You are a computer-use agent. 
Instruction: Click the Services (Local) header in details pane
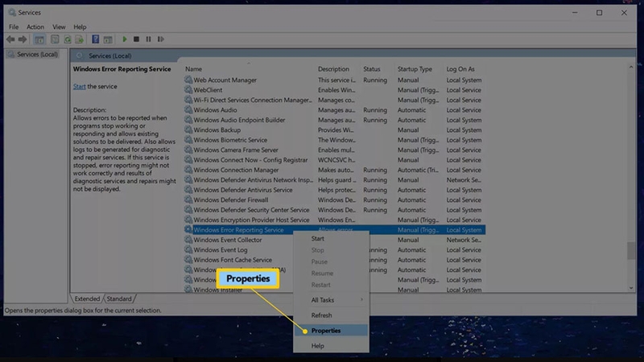109,56
